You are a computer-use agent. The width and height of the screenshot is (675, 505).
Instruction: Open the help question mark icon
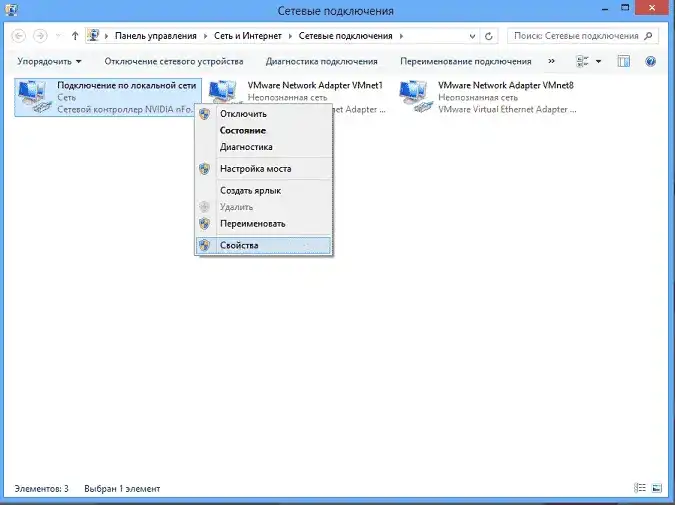[x=650, y=61]
